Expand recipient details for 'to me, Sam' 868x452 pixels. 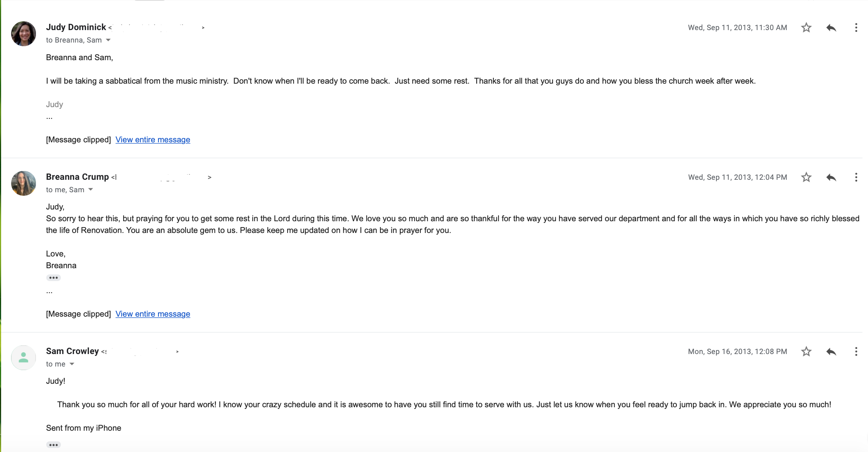[x=91, y=190]
